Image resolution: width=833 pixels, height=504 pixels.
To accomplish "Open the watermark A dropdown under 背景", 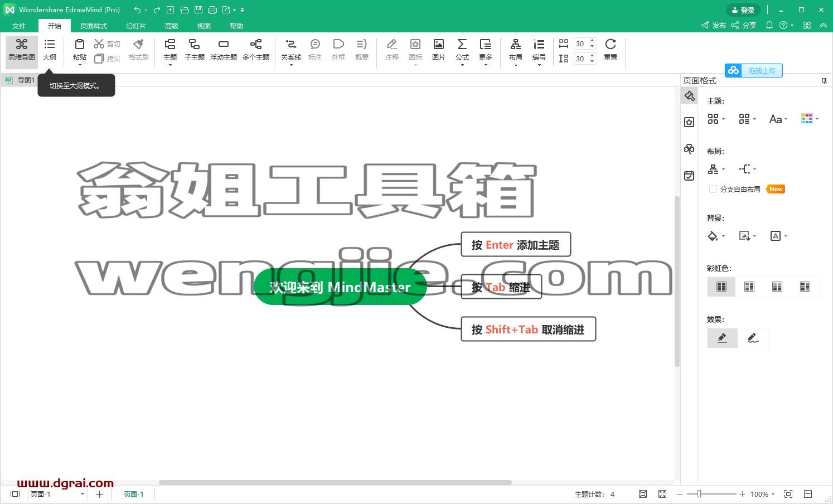I will (x=778, y=236).
